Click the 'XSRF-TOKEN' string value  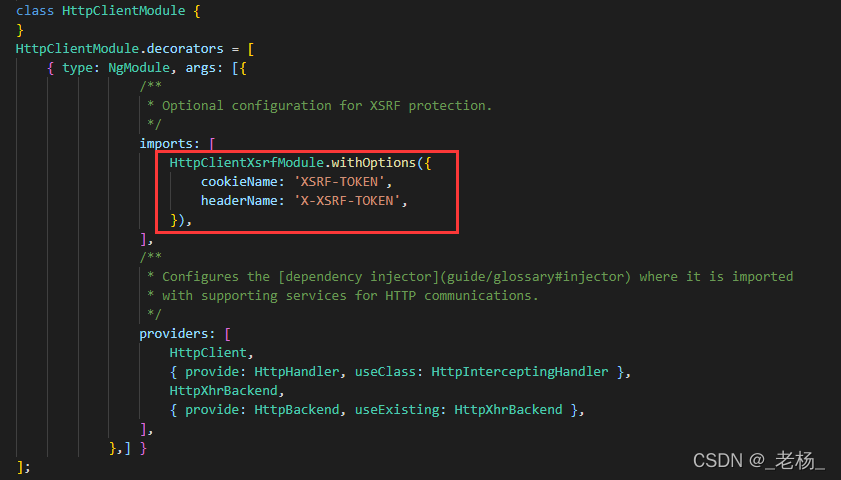pyautogui.click(x=340, y=182)
